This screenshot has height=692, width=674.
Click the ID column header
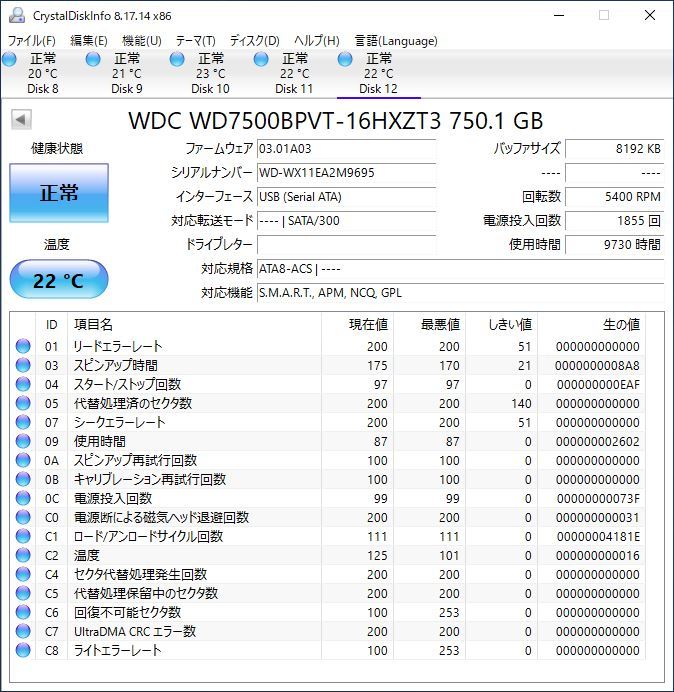click(x=52, y=325)
